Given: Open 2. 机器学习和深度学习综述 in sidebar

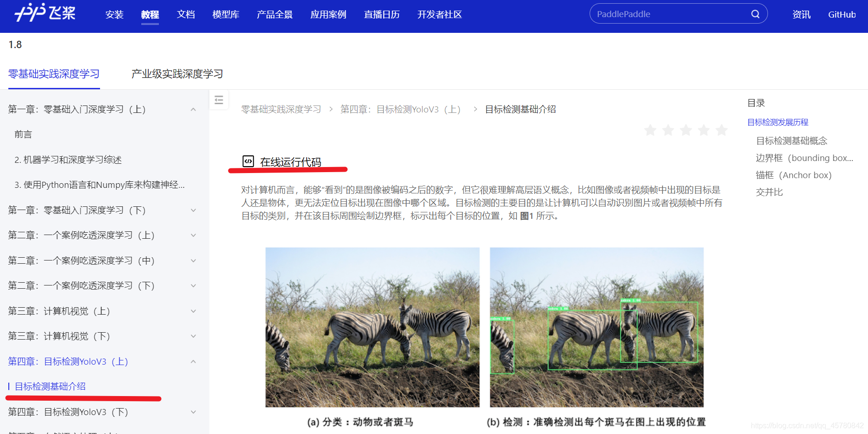Looking at the screenshot, I should pyautogui.click(x=68, y=160).
